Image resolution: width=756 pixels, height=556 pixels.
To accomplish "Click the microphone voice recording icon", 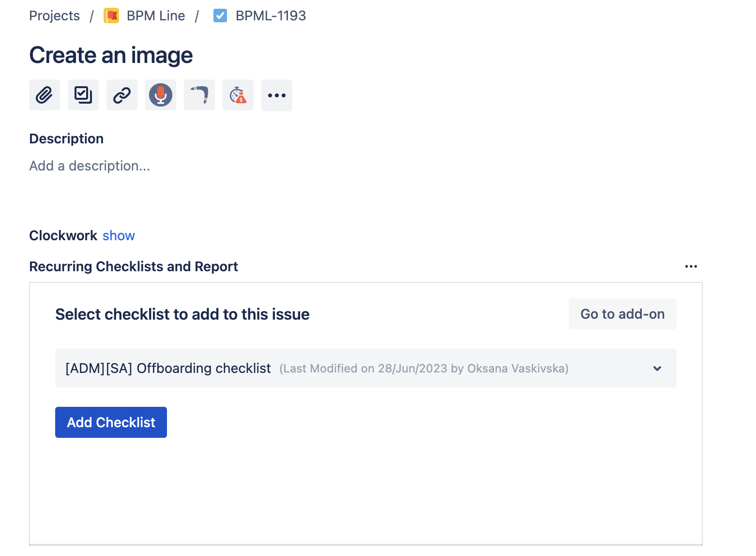I will pos(161,95).
